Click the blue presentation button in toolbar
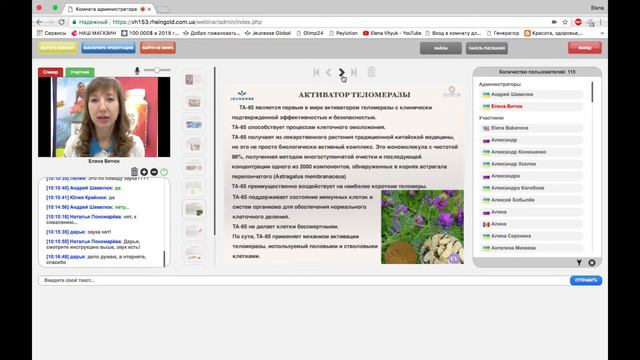This screenshot has width=640, height=360. point(108,48)
